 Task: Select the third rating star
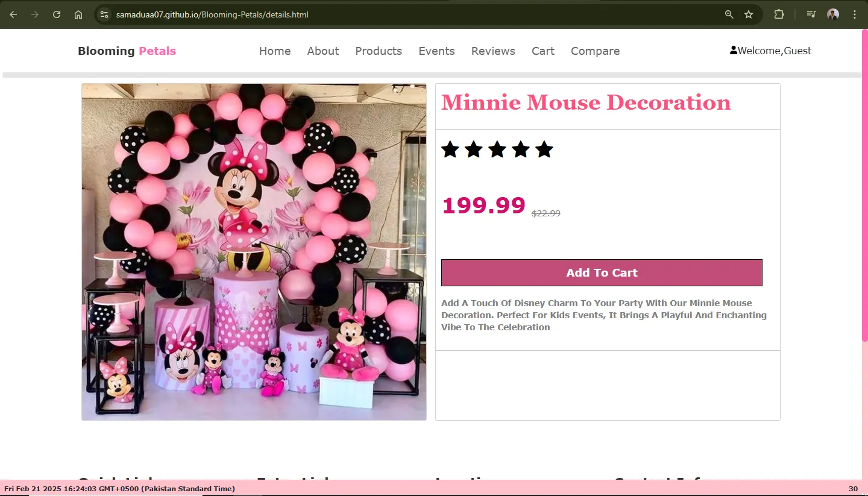click(x=497, y=149)
